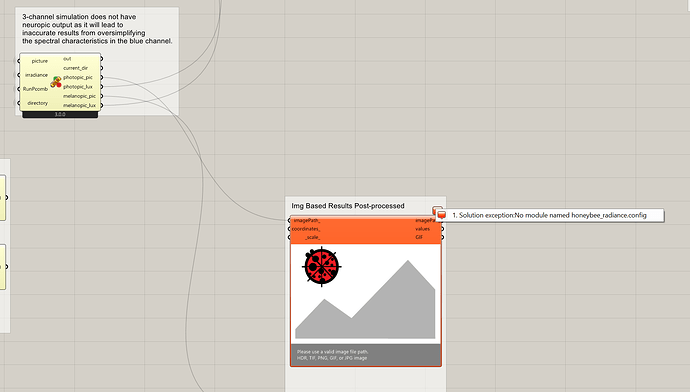Select the 'photopic_pic' output parameter
The height and width of the screenshot is (392, 690).
[77, 77]
